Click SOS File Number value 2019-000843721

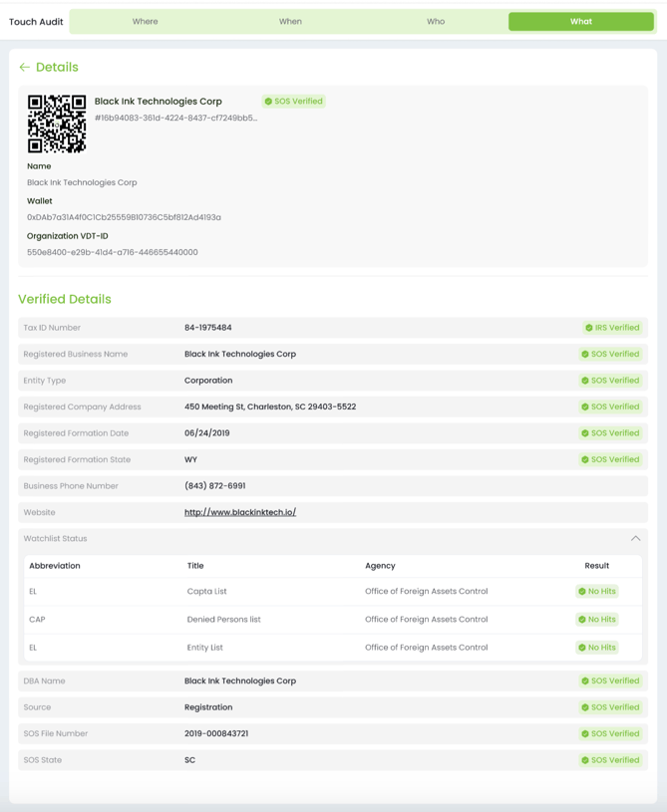pos(216,733)
